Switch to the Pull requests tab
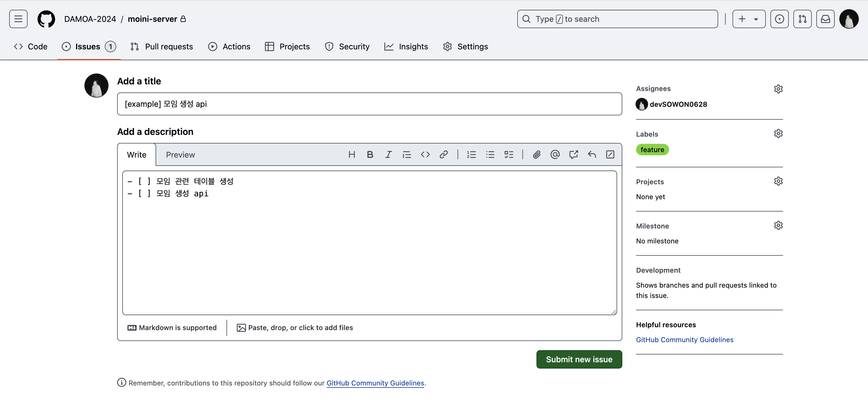The image size is (868, 403). tap(162, 46)
